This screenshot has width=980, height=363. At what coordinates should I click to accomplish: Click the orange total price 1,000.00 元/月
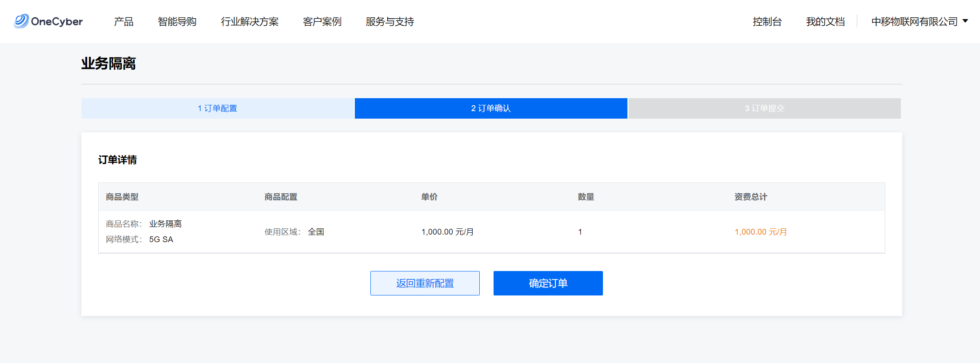[760, 232]
